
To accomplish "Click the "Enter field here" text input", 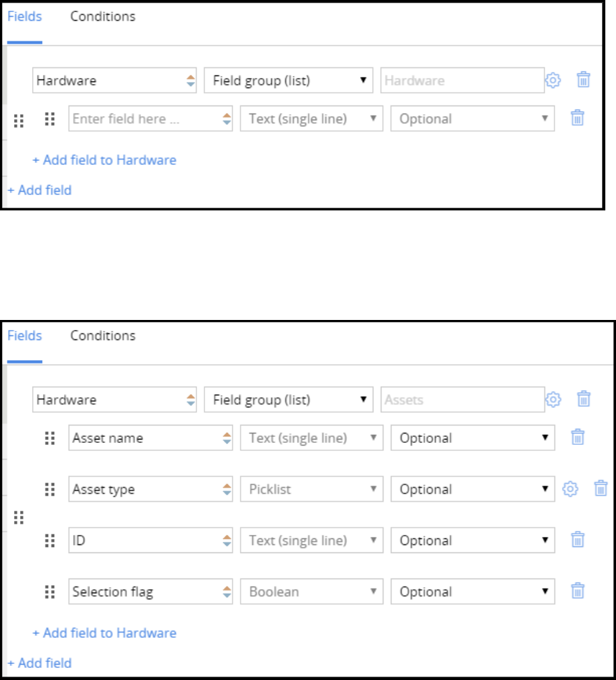I will (x=144, y=119).
